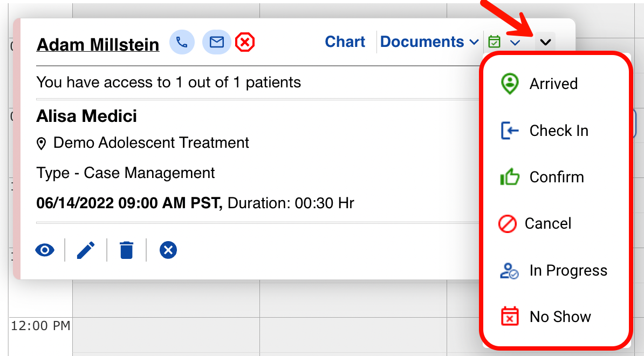
Task: Open Adam Millstein patient link
Action: point(98,44)
